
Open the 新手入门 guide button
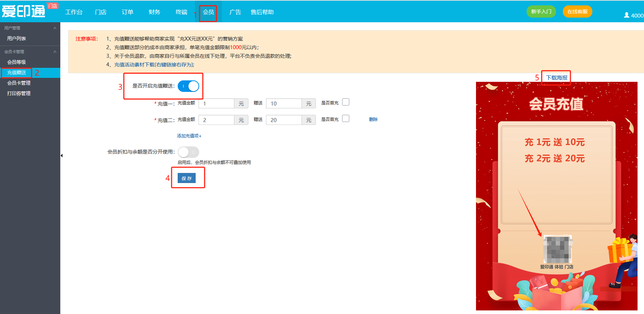pyautogui.click(x=541, y=11)
